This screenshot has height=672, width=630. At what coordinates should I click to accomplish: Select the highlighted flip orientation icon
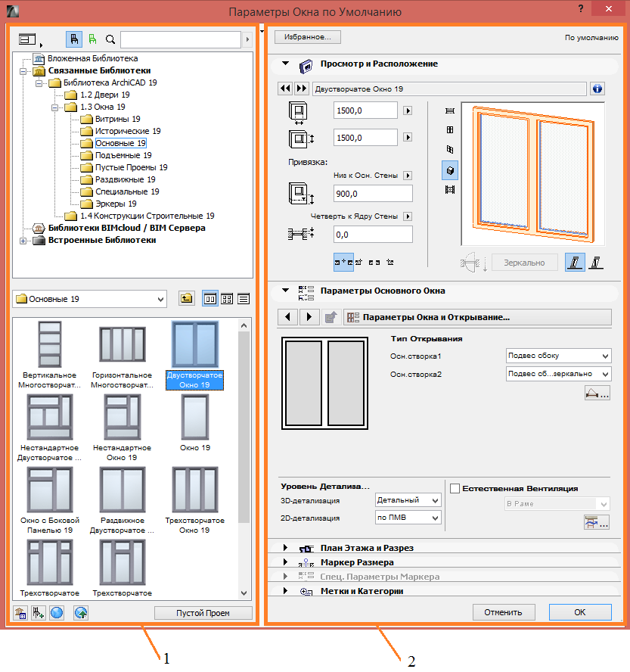click(575, 262)
